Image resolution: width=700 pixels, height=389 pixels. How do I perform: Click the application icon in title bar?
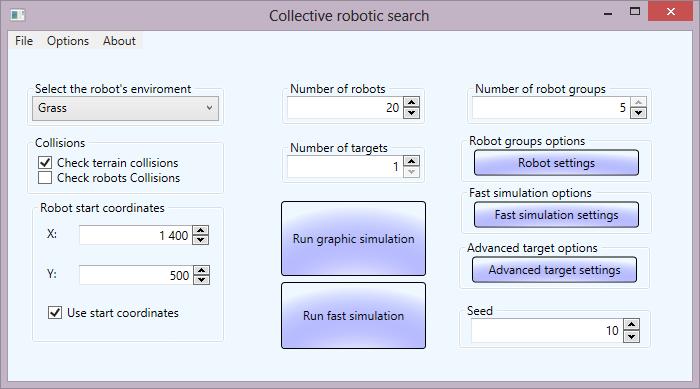(x=17, y=15)
